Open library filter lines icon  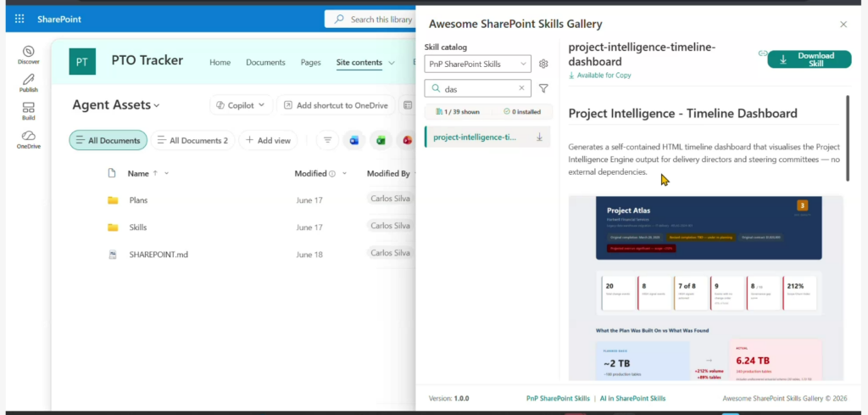pyautogui.click(x=328, y=140)
